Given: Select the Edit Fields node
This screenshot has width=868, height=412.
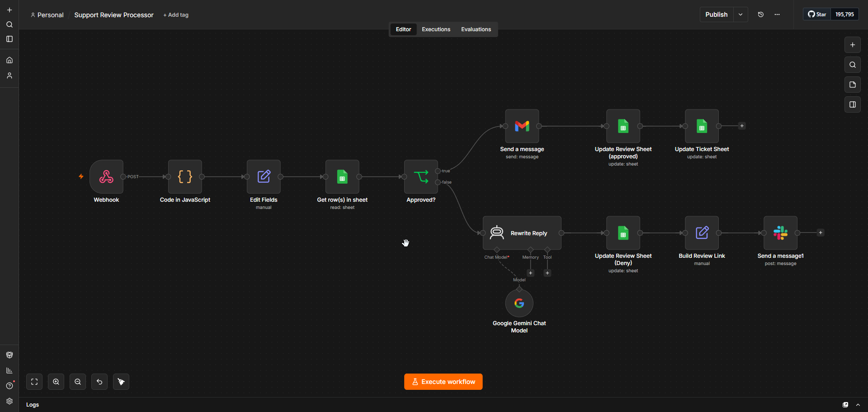Looking at the screenshot, I should point(264,176).
